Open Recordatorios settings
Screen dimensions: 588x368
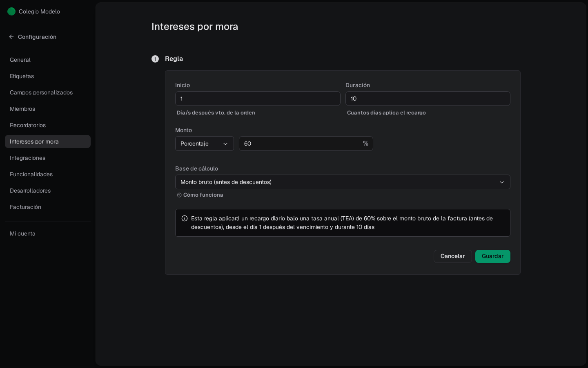tap(48, 125)
